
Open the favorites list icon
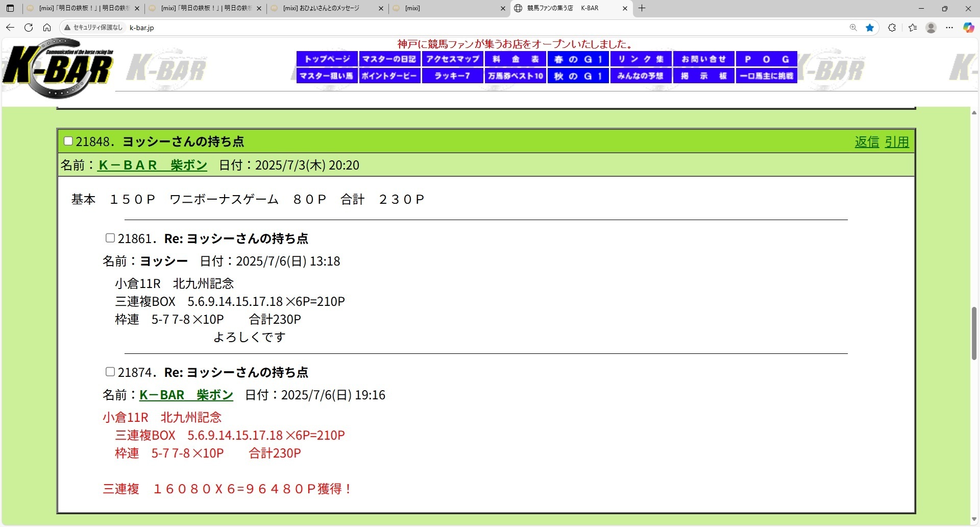click(913, 28)
